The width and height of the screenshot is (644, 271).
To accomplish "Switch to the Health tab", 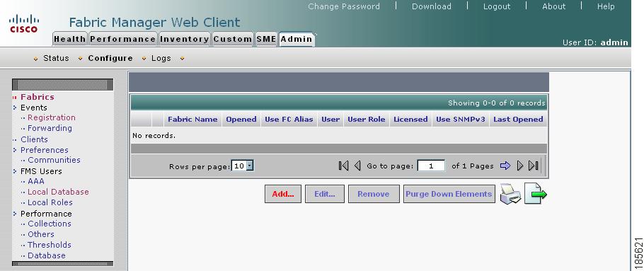I will pyautogui.click(x=70, y=39).
